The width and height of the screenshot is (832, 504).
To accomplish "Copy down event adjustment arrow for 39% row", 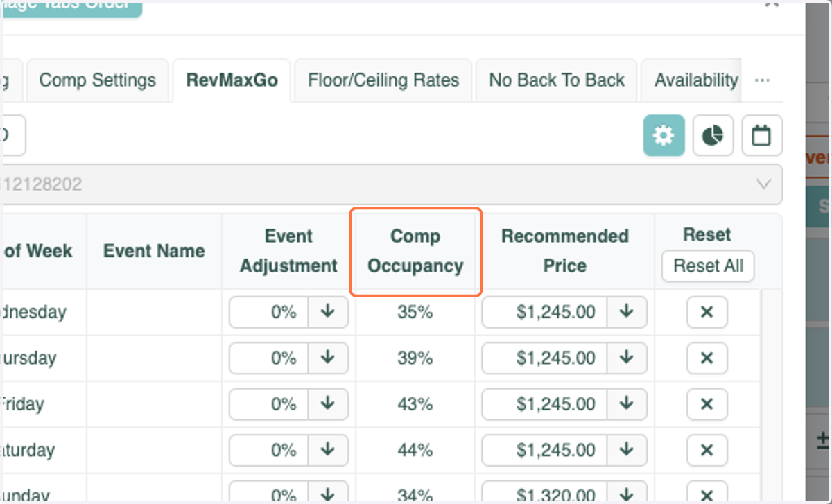I will [x=328, y=358].
